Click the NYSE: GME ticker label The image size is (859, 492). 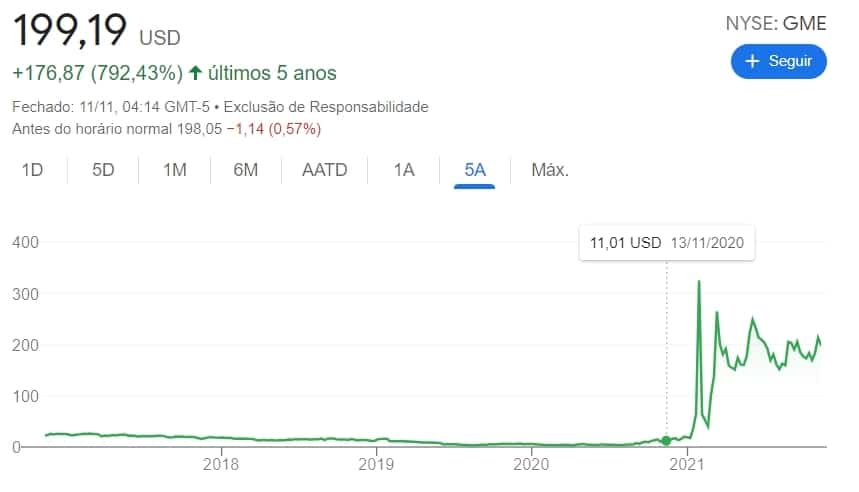pos(777,23)
